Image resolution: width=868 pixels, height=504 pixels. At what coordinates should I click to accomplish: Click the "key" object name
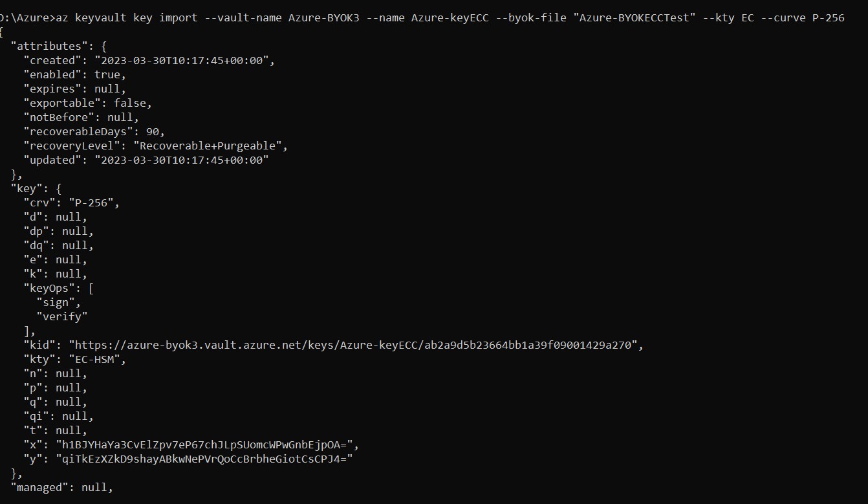click(x=27, y=188)
